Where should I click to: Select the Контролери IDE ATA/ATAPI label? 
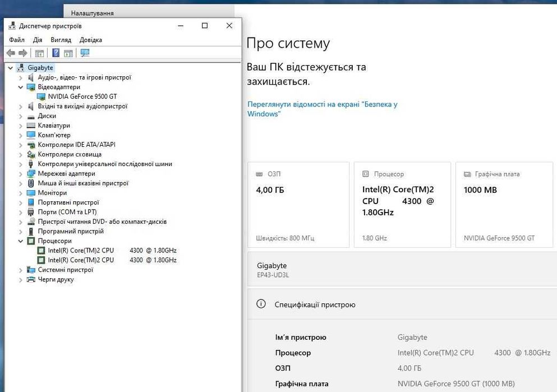coord(76,145)
